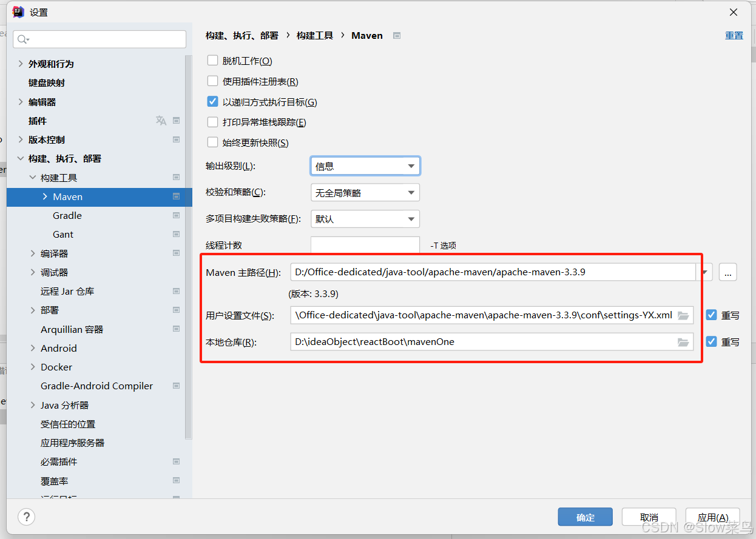
Task: Open the 校验和策略 dropdown
Action: point(365,193)
